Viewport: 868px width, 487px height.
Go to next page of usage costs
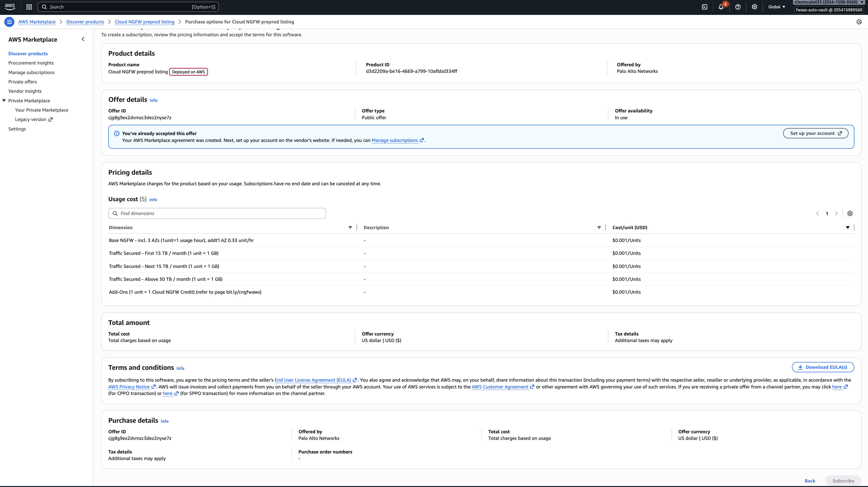pyautogui.click(x=836, y=214)
